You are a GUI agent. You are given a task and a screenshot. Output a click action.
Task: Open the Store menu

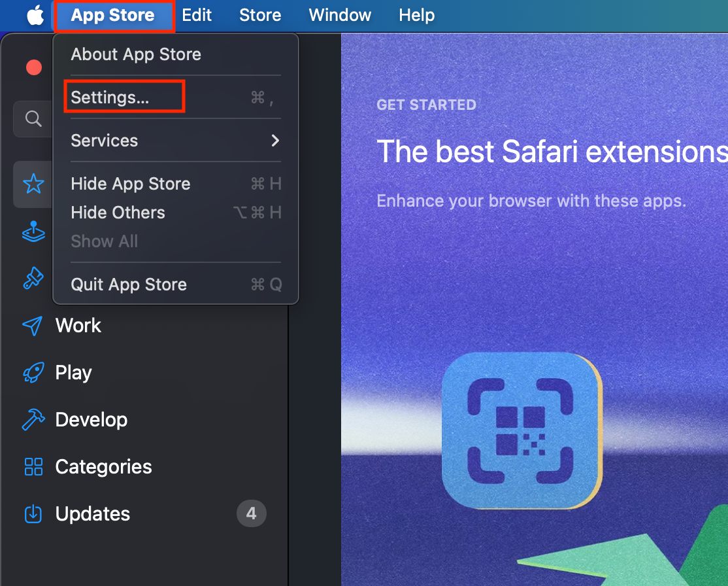coord(260,15)
